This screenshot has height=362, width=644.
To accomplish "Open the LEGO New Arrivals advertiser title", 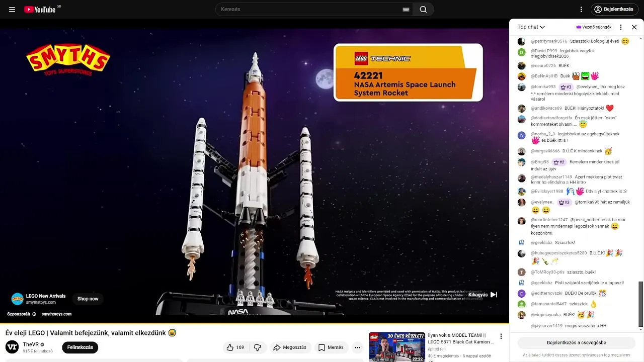I will pyautogui.click(x=46, y=296).
